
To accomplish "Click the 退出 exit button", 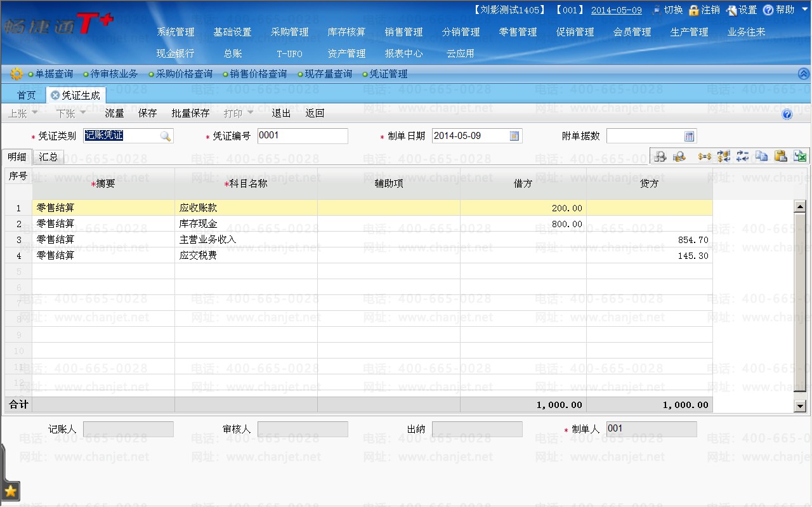I will [282, 114].
